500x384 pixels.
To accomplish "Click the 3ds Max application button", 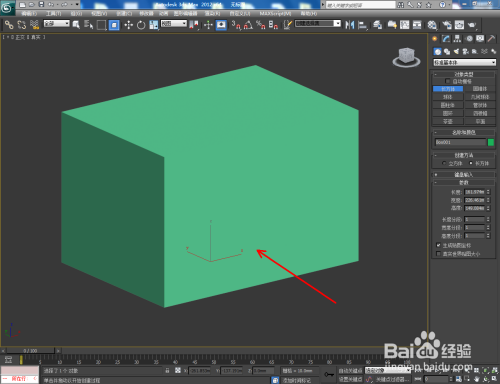I will pos(7,8).
